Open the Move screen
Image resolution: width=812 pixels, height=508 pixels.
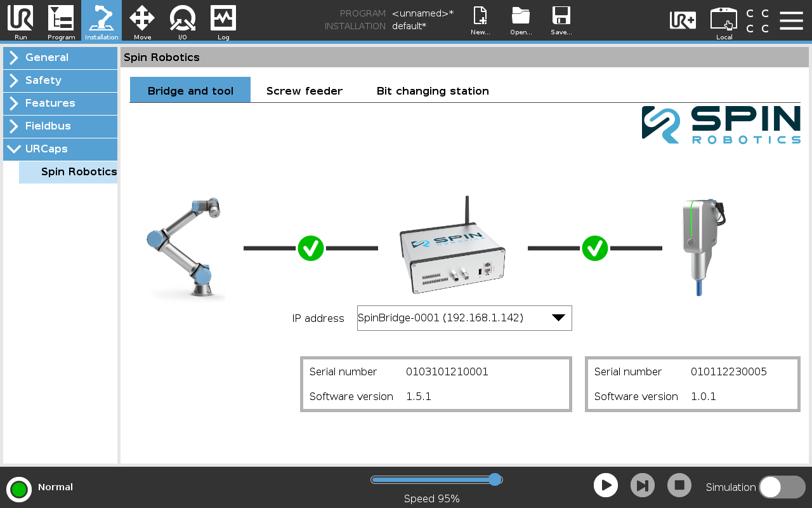click(x=142, y=22)
